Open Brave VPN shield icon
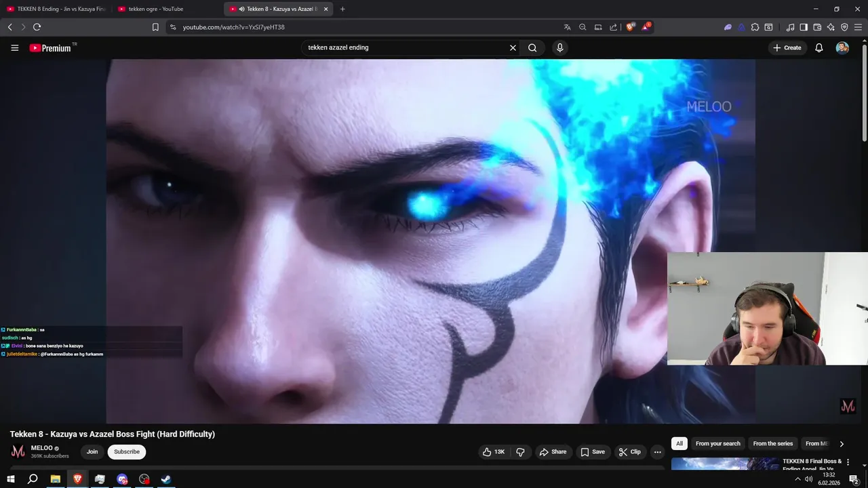This screenshot has width=868, height=488. click(844, 27)
